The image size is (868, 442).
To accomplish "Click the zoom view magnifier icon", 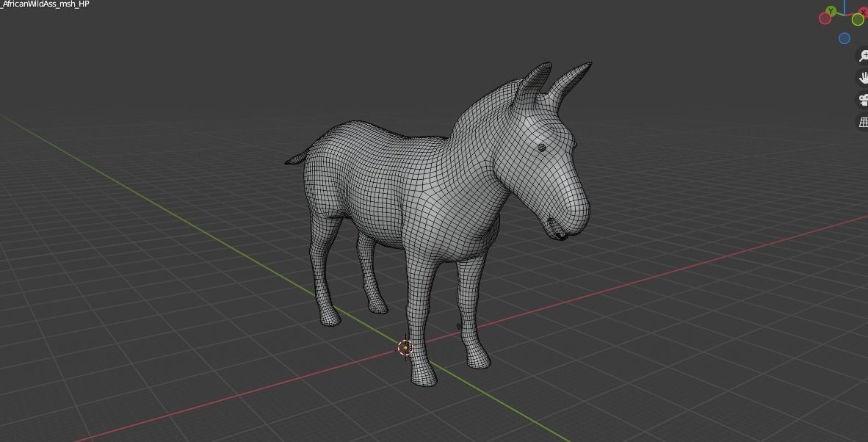I will click(x=864, y=55).
